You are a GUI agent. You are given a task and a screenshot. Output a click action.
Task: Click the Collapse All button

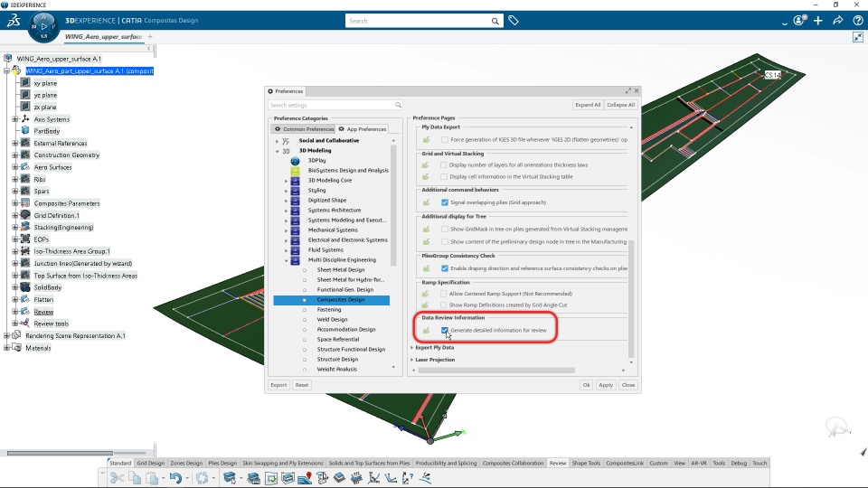click(620, 105)
